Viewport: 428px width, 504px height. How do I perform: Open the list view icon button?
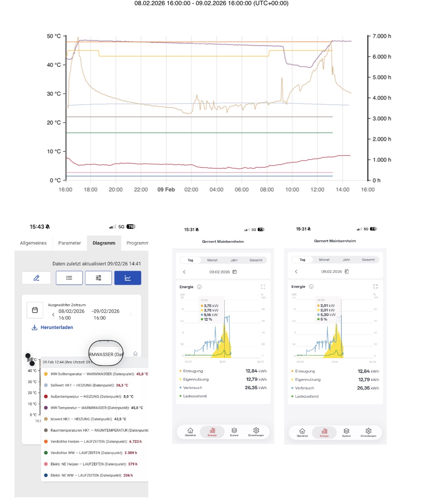coord(69,278)
